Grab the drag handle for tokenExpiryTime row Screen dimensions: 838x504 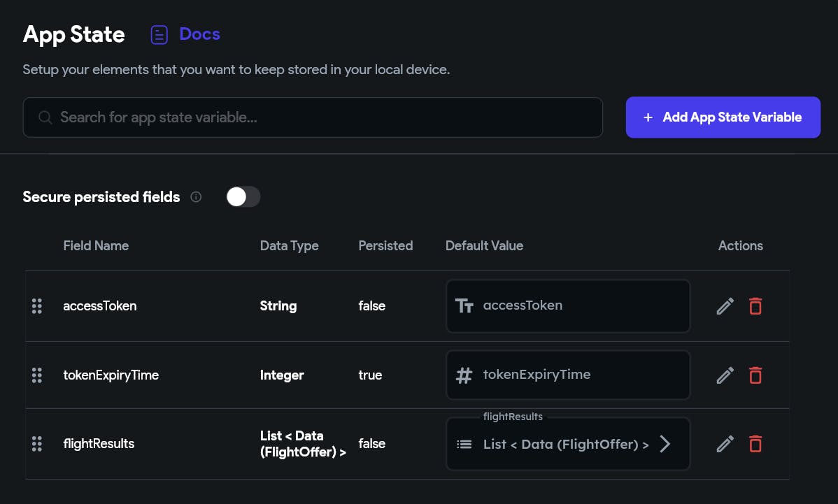[x=37, y=375]
